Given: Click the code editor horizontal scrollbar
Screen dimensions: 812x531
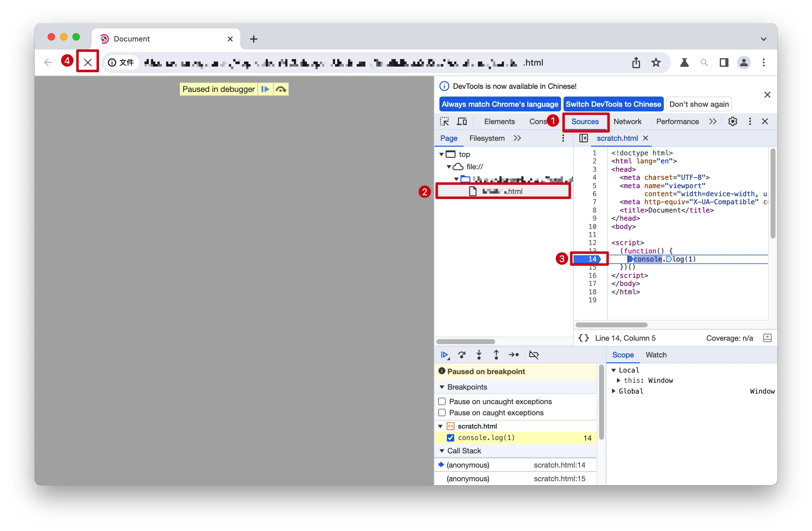Looking at the screenshot, I should pos(611,325).
